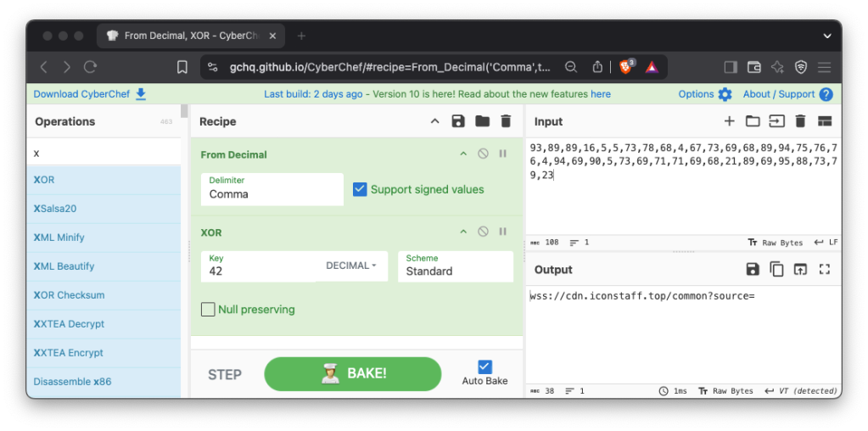Copy the output to clipboard
Viewport: 868px width, 431px height.
click(776, 270)
